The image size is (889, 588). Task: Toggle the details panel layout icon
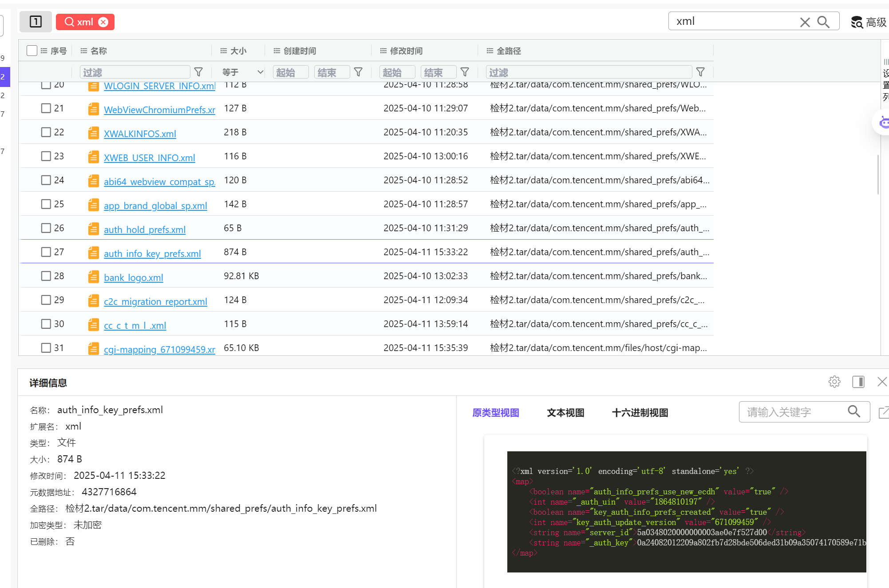point(858,382)
